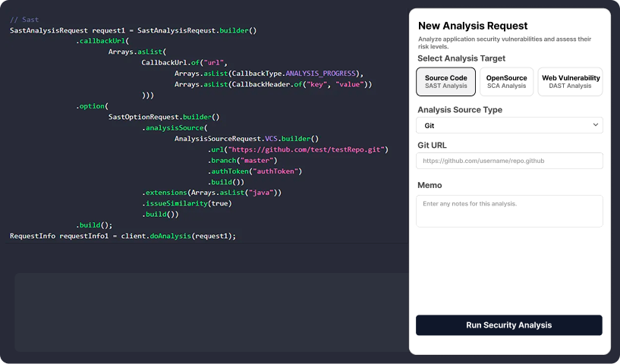Click the testRepo.git GitHub URL string

click(307, 150)
